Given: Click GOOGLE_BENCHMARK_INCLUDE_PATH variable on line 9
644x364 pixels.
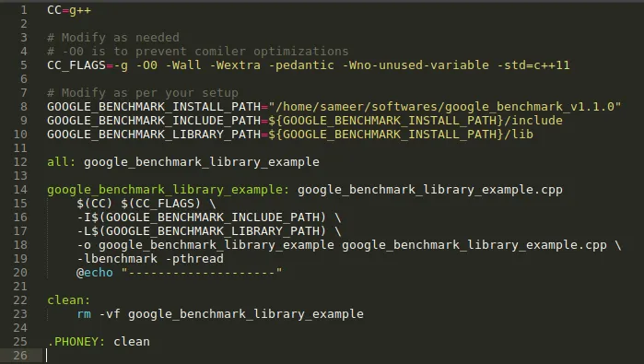Looking at the screenshot, I should [x=154, y=121].
